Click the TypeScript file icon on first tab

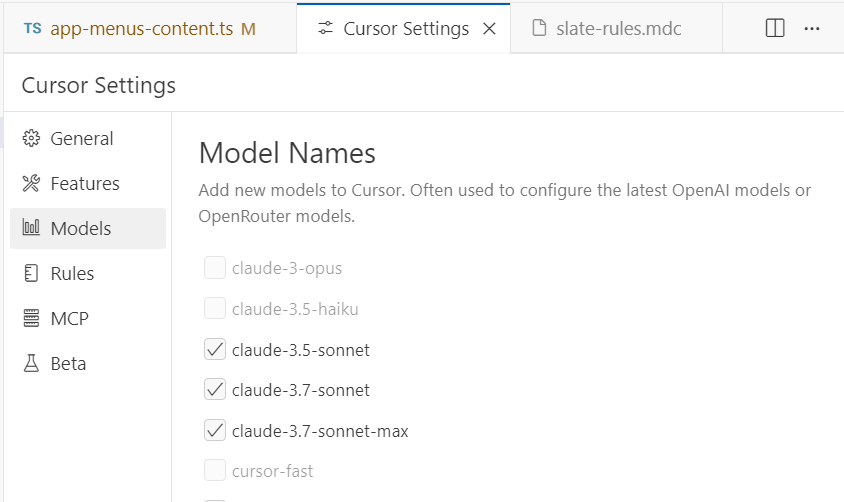pos(33,29)
